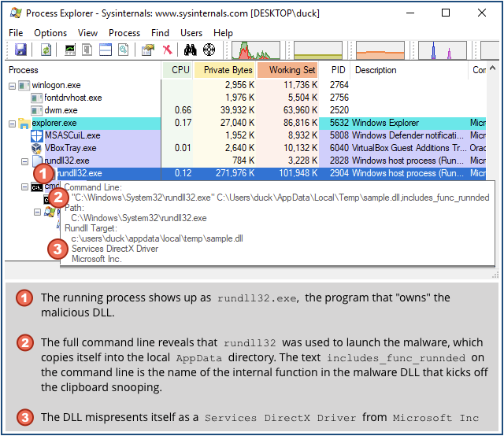Screen dimensions: 504x436
Task: Click the scrollbar up arrow
Action: 492,68
